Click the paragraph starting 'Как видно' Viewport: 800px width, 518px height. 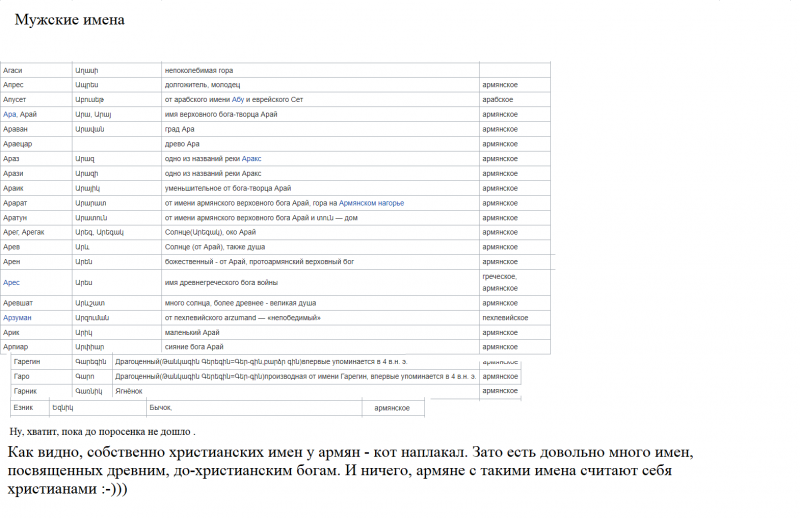pos(351,471)
